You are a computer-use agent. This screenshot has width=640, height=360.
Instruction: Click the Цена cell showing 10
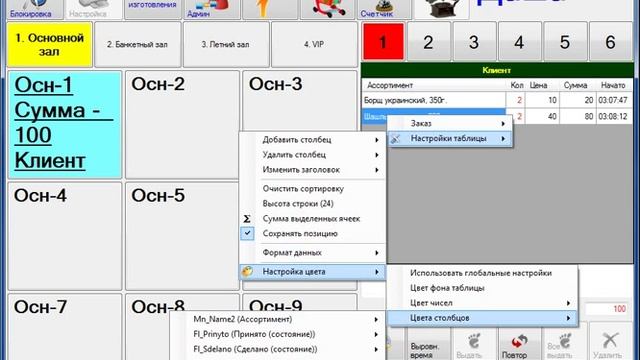pyautogui.click(x=543, y=100)
